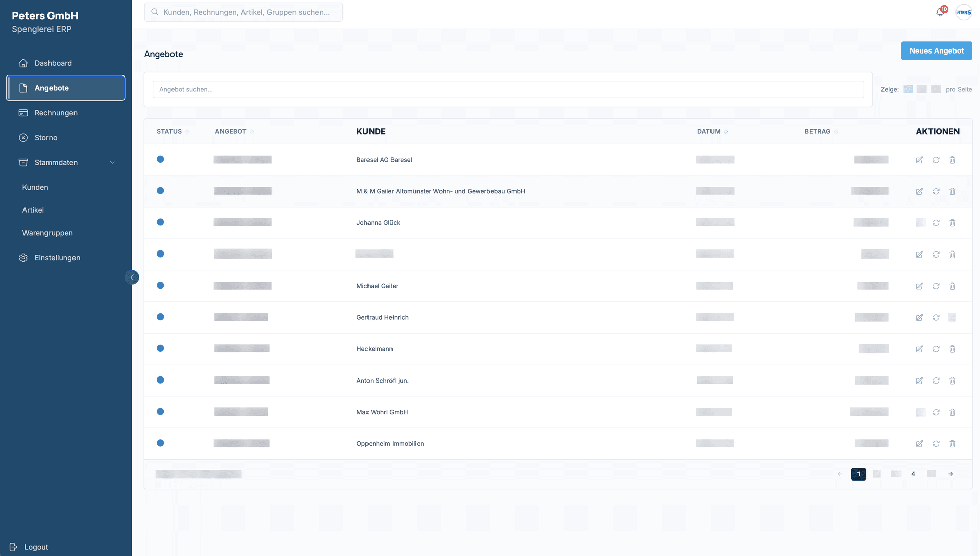
Task: Go to the next page arrow
Action: (951, 474)
